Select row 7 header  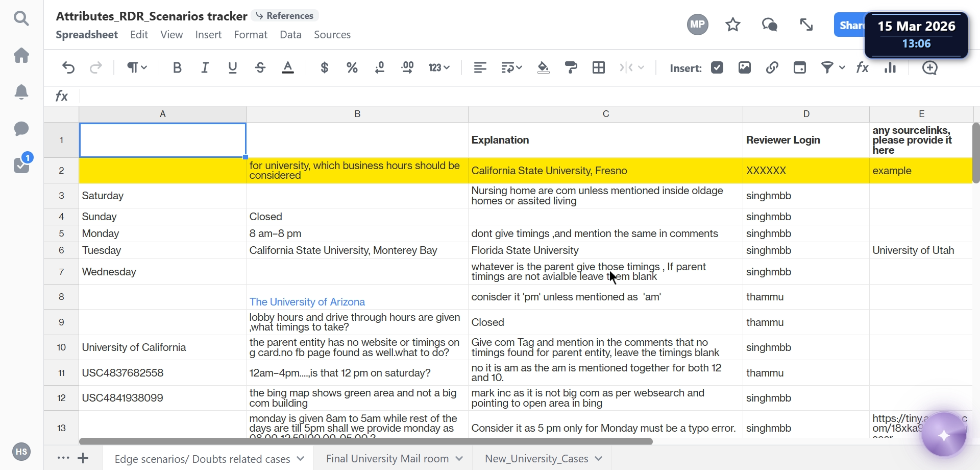61,272
